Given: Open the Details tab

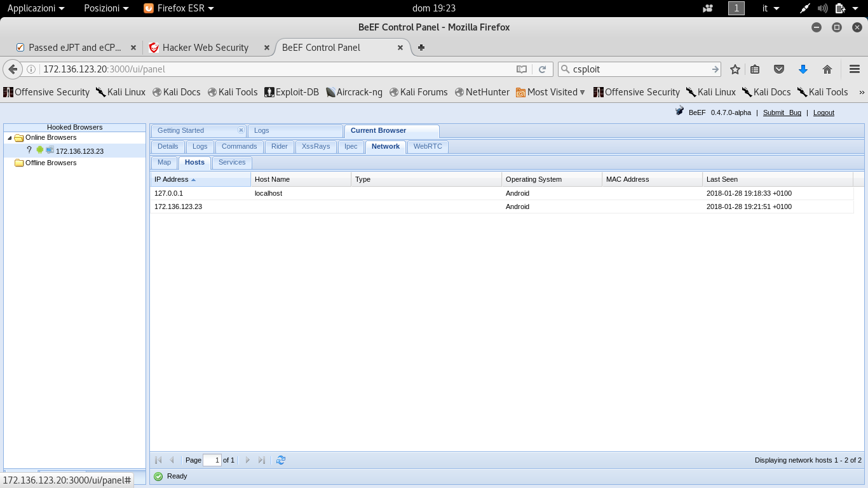Looking at the screenshot, I should coord(168,147).
